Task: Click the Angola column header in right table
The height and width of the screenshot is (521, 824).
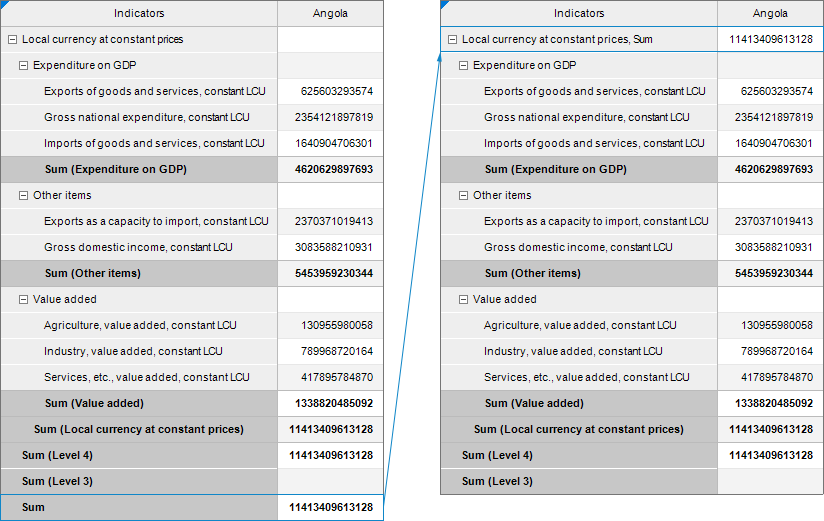Action: click(x=770, y=14)
